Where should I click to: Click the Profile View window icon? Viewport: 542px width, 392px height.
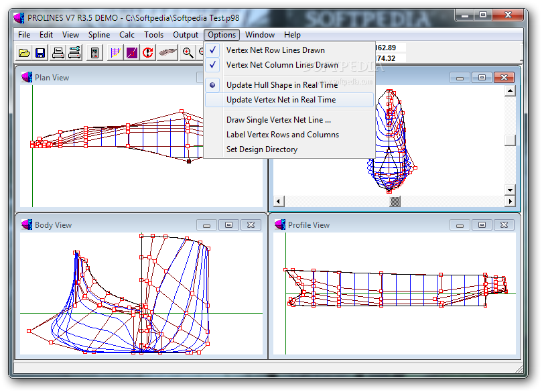tap(280, 224)
